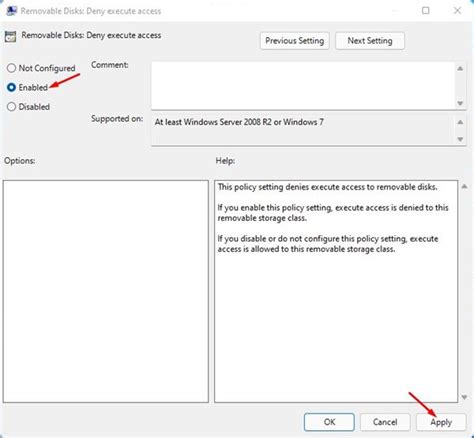The image size is (474, 438).
Task: Click the Supported on text 'At least Windows Server 2008 R2'
Action: tap(213, 122)
